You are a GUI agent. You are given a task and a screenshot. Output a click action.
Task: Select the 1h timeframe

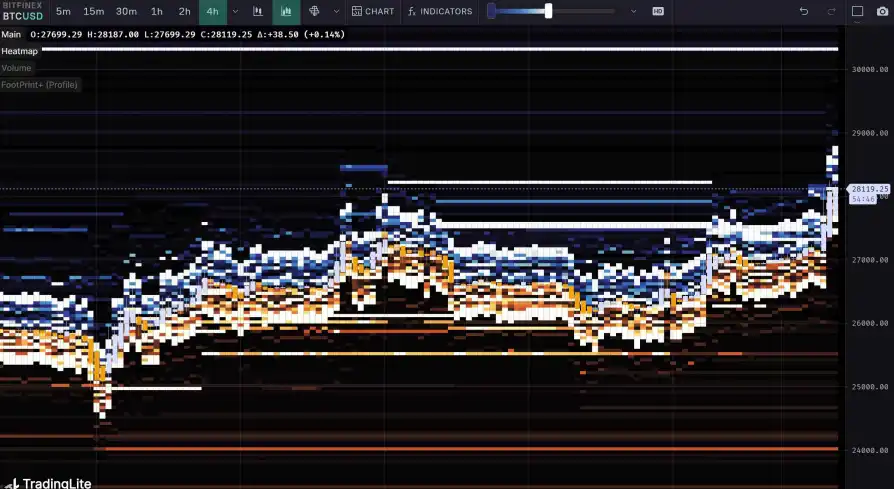157,11
